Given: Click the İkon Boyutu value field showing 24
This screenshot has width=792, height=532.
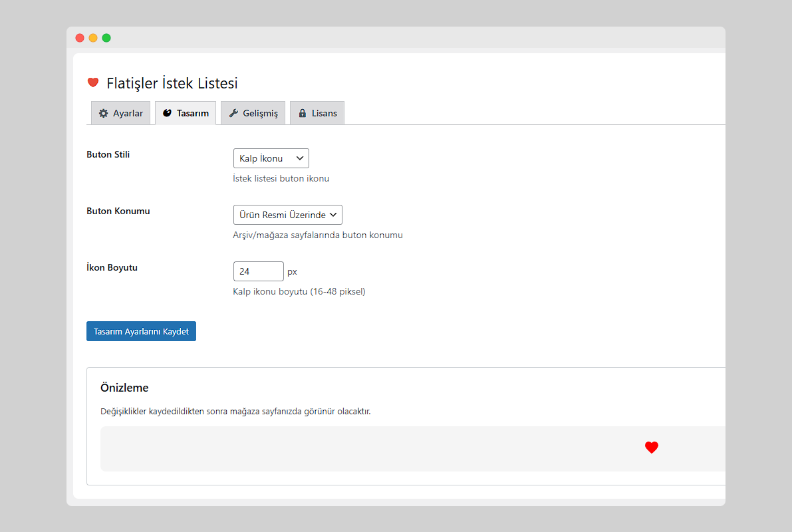Looking at the screenshot, I should pos(258,271).
